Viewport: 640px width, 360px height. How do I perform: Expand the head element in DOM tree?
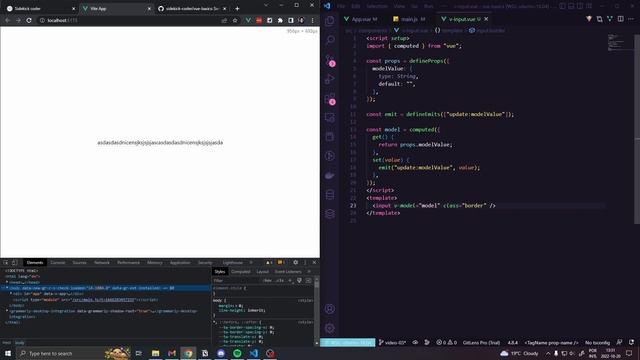7,282
